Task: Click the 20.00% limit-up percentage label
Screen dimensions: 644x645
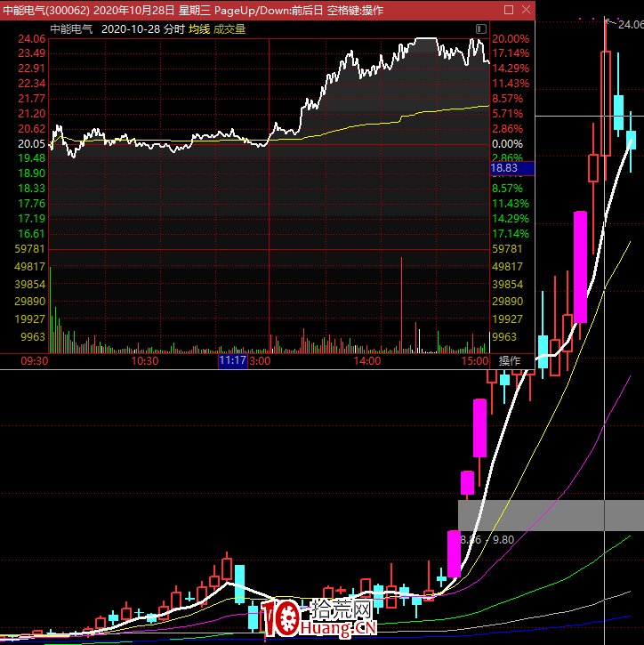Action: [x=511, y=39]
